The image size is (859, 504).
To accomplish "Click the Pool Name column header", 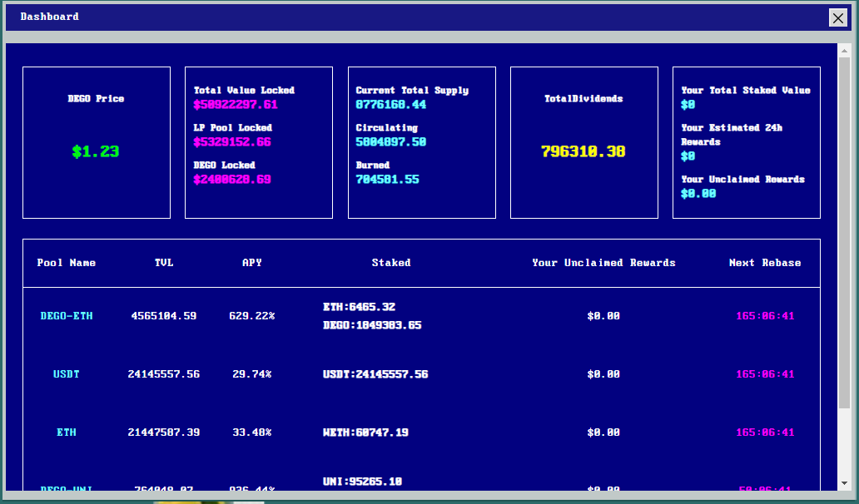I will [x=67, y=263].
